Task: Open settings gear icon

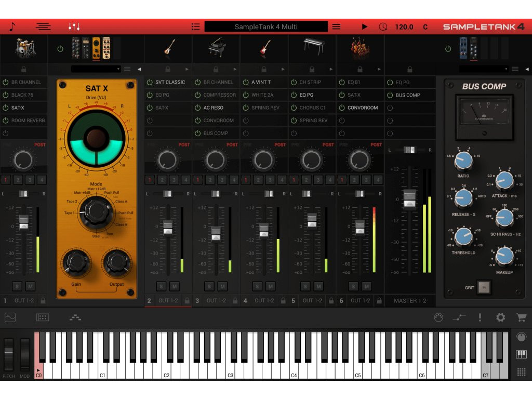Action: click(500, 317)
